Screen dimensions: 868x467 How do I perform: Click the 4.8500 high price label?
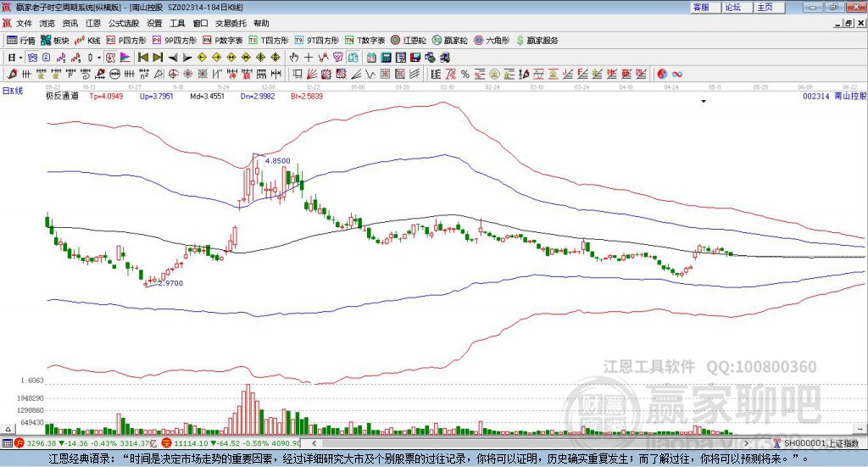[x=277, y=161]
